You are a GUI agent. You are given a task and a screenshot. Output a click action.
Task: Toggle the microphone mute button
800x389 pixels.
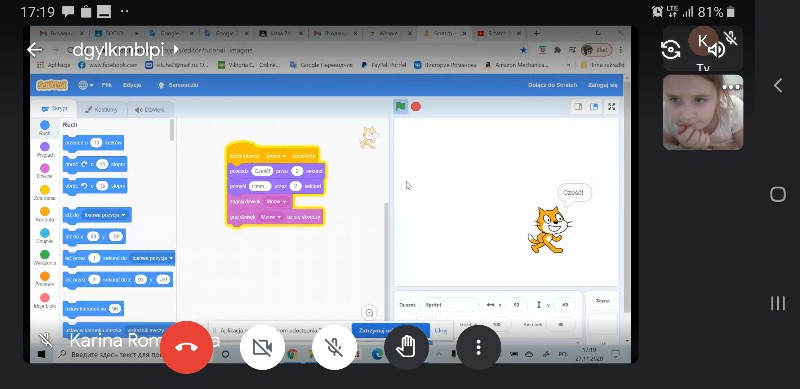coord(334,347)
